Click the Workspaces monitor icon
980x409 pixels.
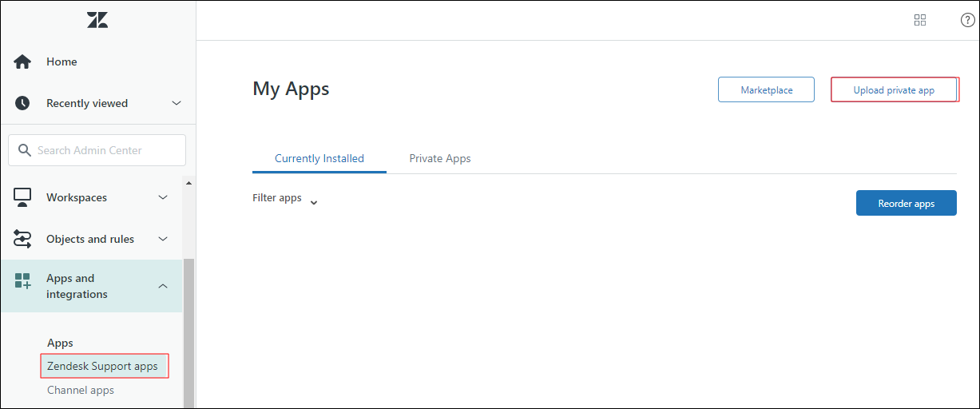tap(22, 197)
